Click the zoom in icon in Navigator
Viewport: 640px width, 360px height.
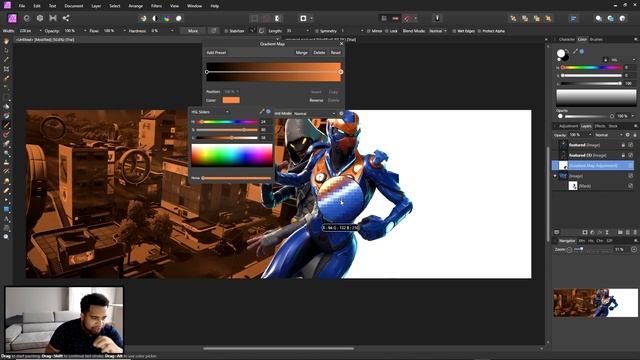pyautogui.click(x=634, y=249)
